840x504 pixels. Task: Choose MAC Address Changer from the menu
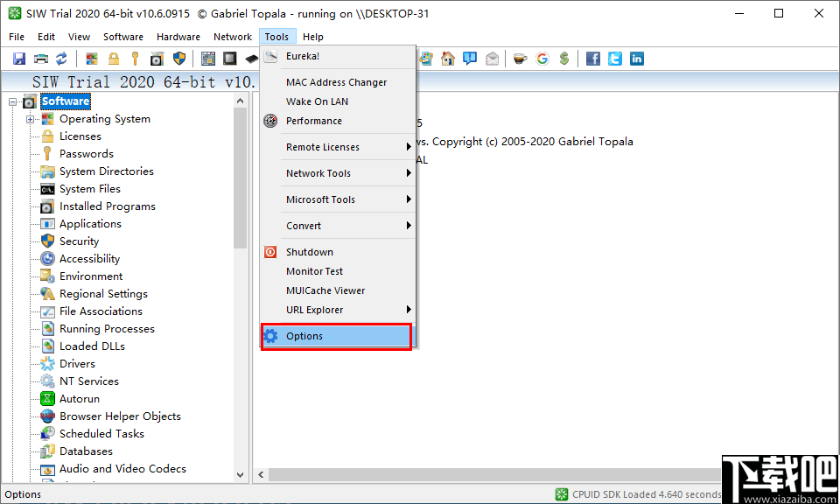tap(338, 82)
